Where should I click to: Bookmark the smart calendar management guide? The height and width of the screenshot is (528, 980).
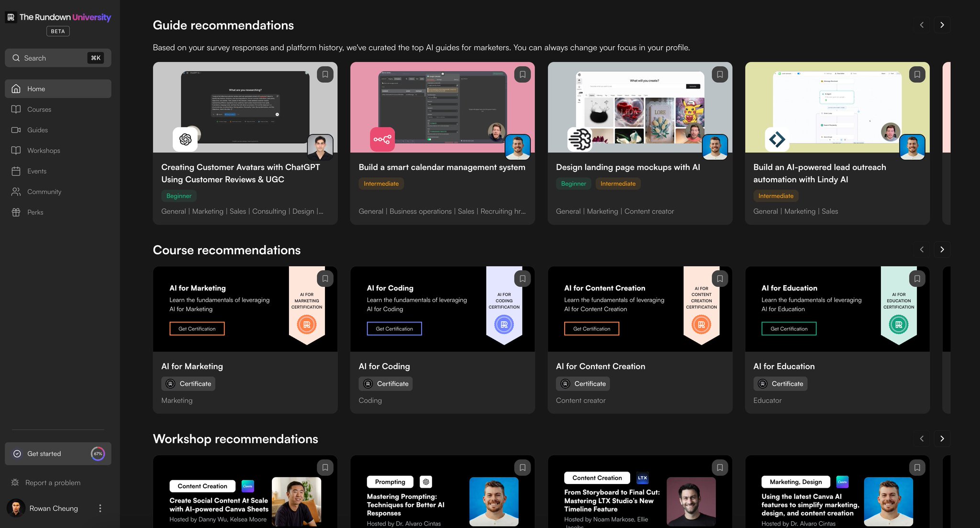click(523, 74)
